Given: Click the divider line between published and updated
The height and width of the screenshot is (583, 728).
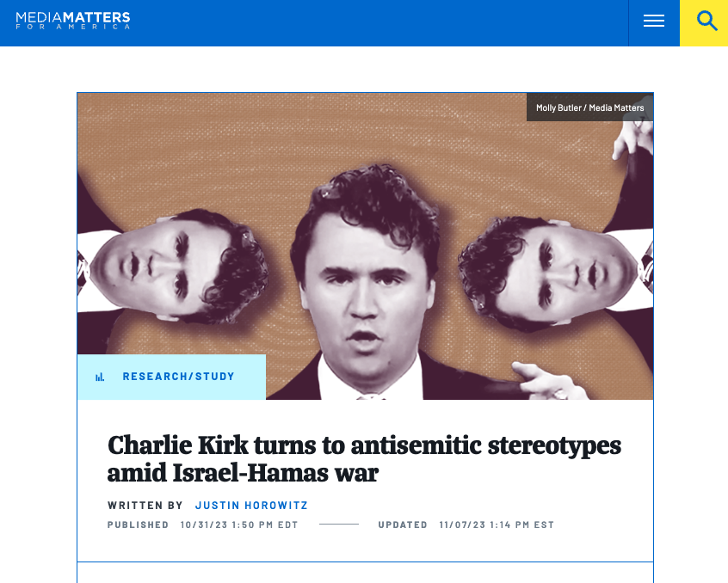Looking at the screenshot, I should [339, 524].
